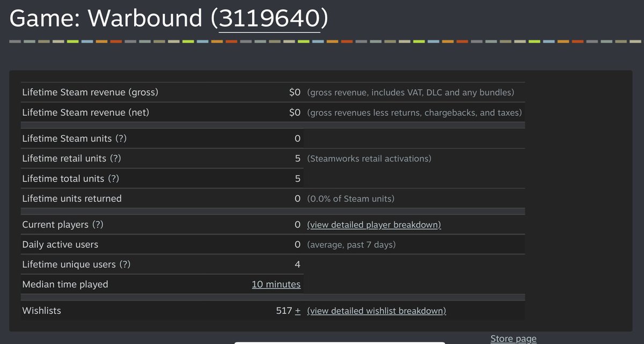Click the 10 minutes median time link
Viewport: 644px width, 344px height.
point(276,284)
